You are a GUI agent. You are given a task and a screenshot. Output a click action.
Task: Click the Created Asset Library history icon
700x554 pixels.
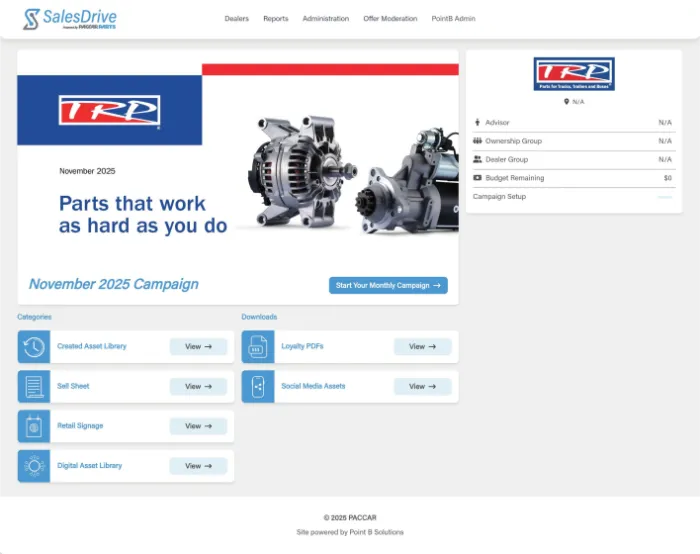34,347
